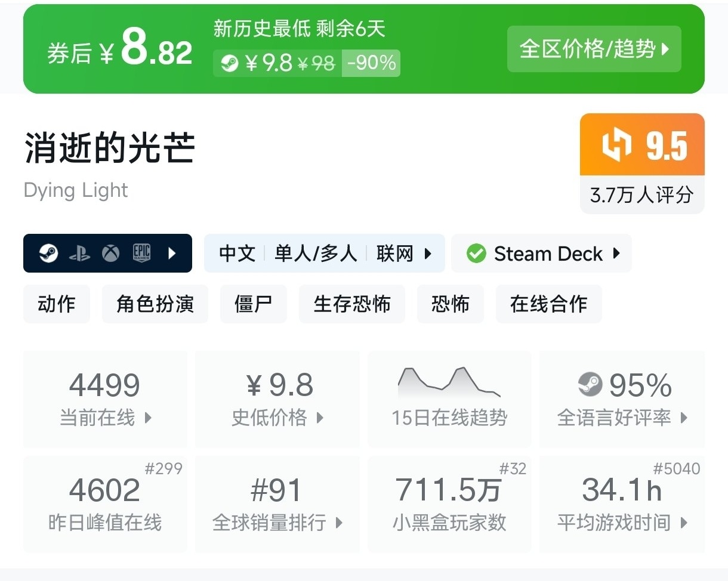Screen dimensions: 728x581
Task: Expand the Steam Deck compatibility arrow
Action: tap(616, 254)
